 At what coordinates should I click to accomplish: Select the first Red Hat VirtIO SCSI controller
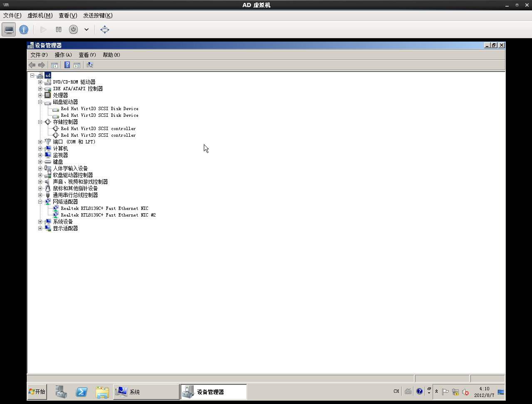pyautogui.click(x=98, y=128)
